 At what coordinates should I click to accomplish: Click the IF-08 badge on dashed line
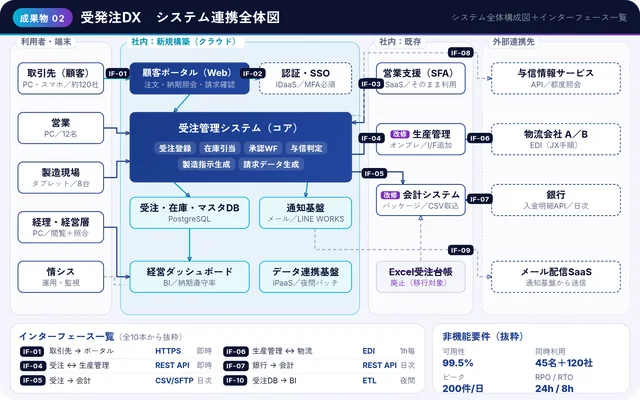pyautogui.click(x=460, y=53)
